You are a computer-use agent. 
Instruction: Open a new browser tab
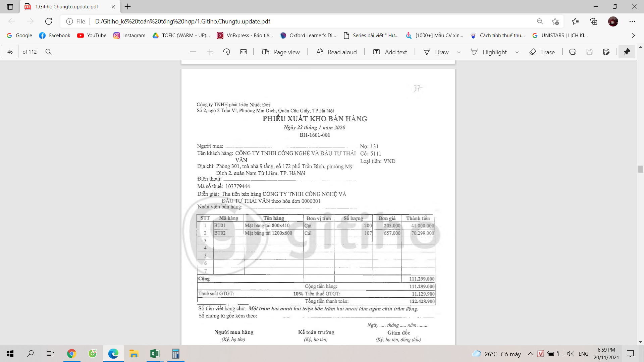coord(128,7)
